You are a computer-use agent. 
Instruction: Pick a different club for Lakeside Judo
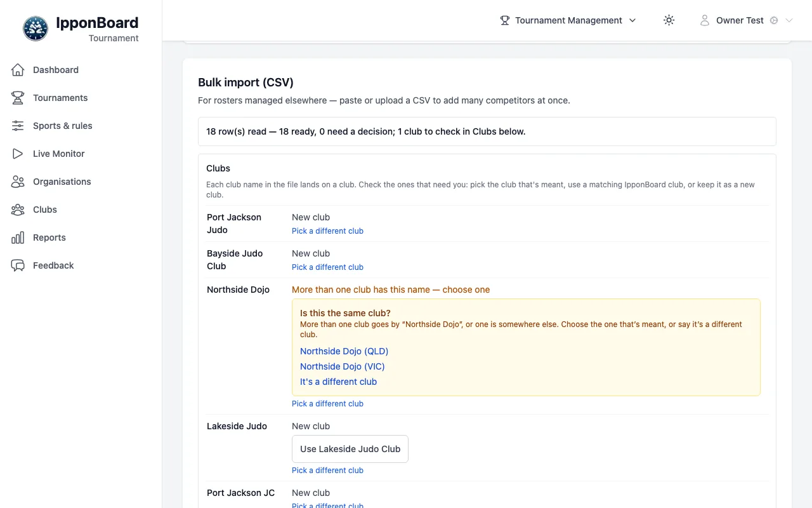pos(327,471)
